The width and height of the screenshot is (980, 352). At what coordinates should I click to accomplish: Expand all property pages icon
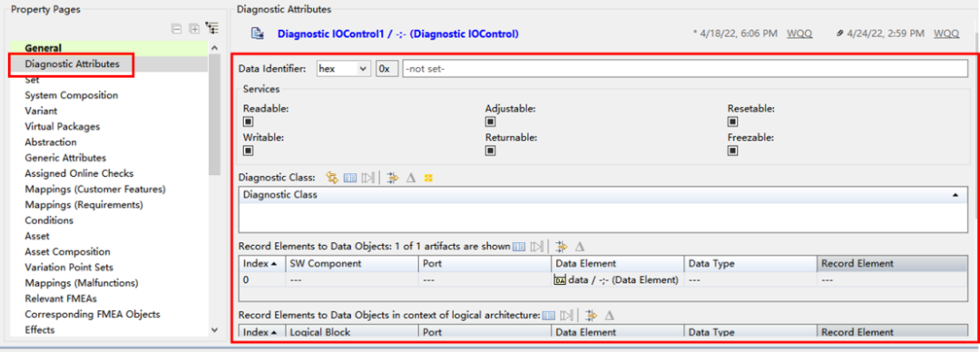click(194, 29)
